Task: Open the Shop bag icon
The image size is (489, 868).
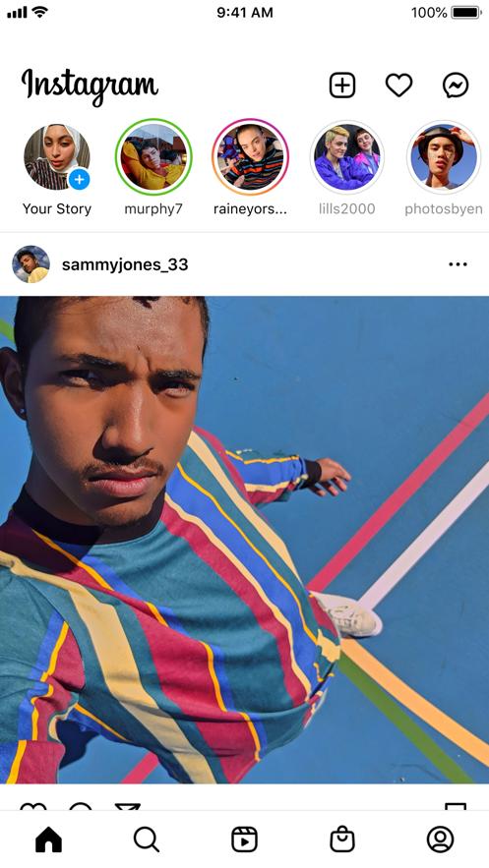Action: pyautogui.click(x=342, y=839)
